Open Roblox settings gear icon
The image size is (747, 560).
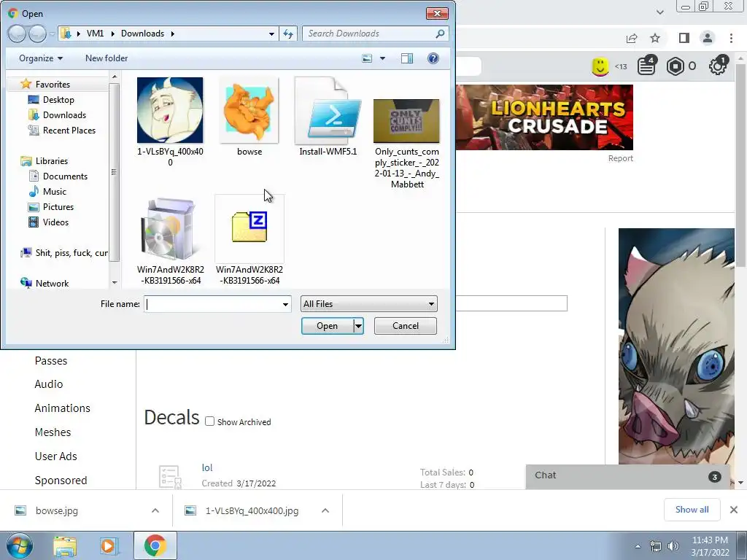pos(718,66)
